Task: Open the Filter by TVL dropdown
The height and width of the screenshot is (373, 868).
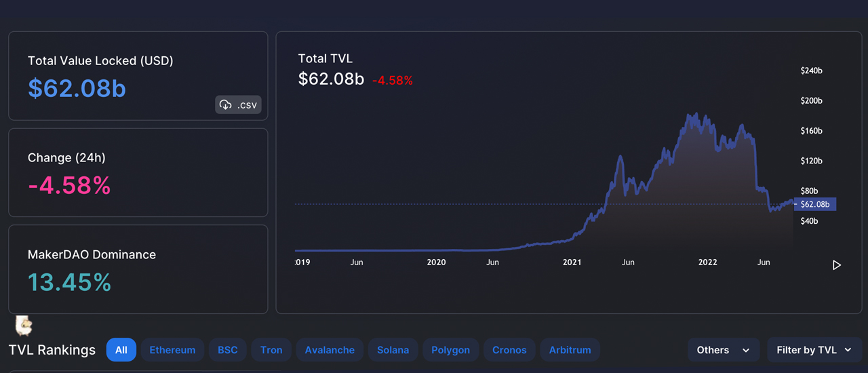Action: [x=814, y=350]
